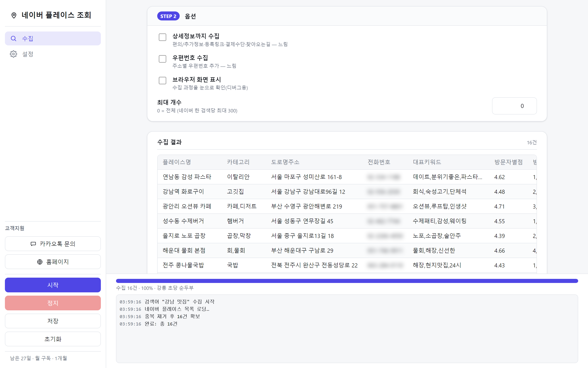Click the 4.62 rating value
Screen dimensions: 588x368
[x=500, y=177]
